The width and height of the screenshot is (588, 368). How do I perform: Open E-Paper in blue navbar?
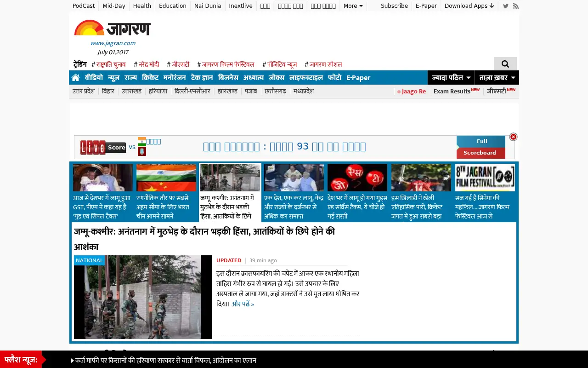point(358,78)
